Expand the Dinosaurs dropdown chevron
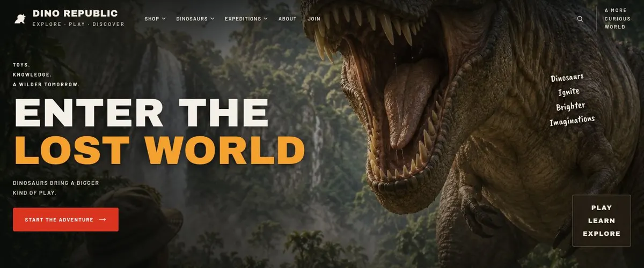The width and height of the screenshot is (644, 268). 213,19
